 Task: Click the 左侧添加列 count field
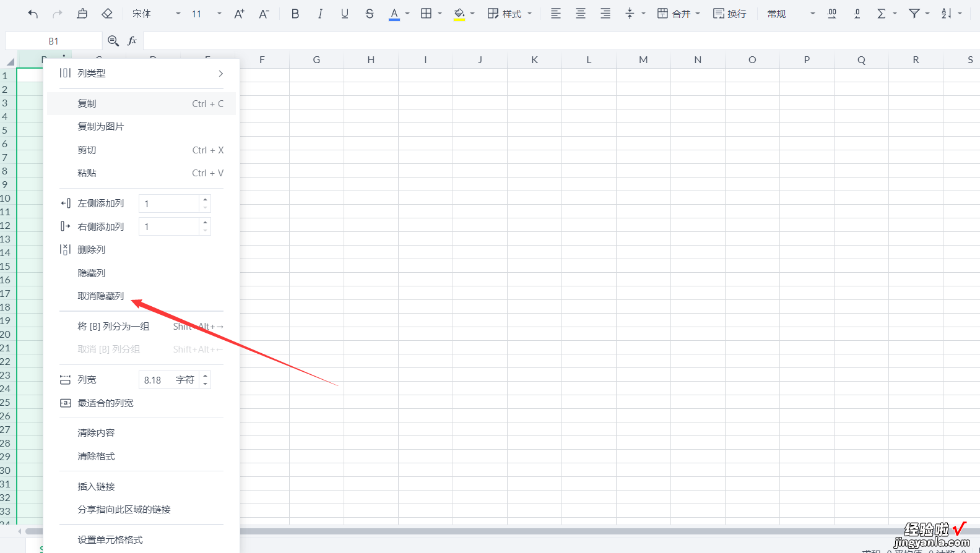click(x=169, y=204)
